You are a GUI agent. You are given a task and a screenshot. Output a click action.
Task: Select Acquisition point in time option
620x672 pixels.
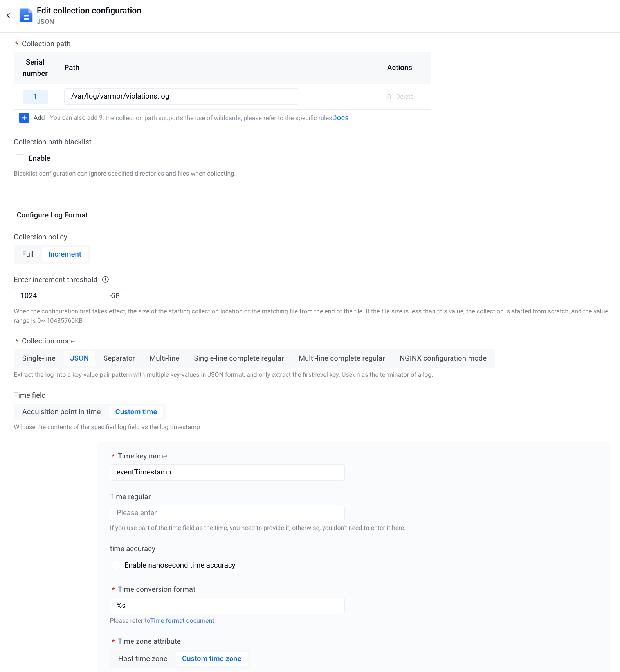[x=61, y=412]
